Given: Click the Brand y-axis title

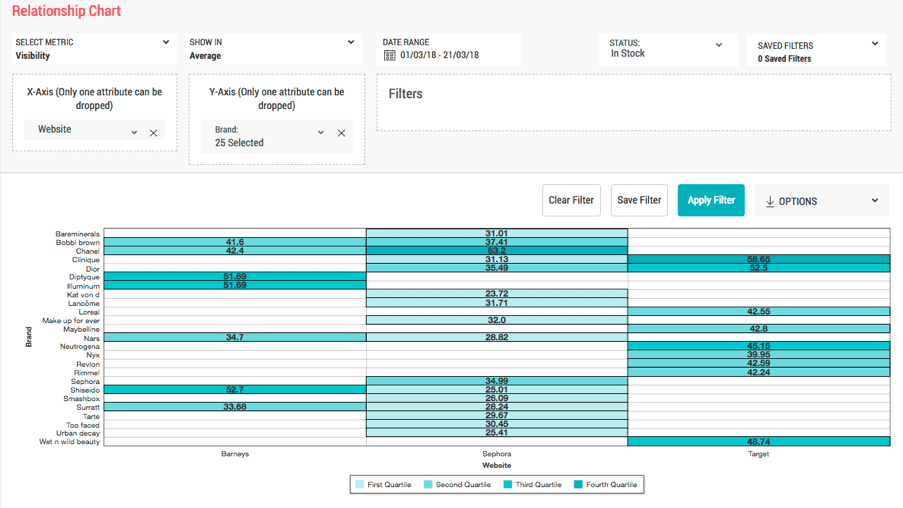Looking at the screenshot, I should [x=28, y=337].
